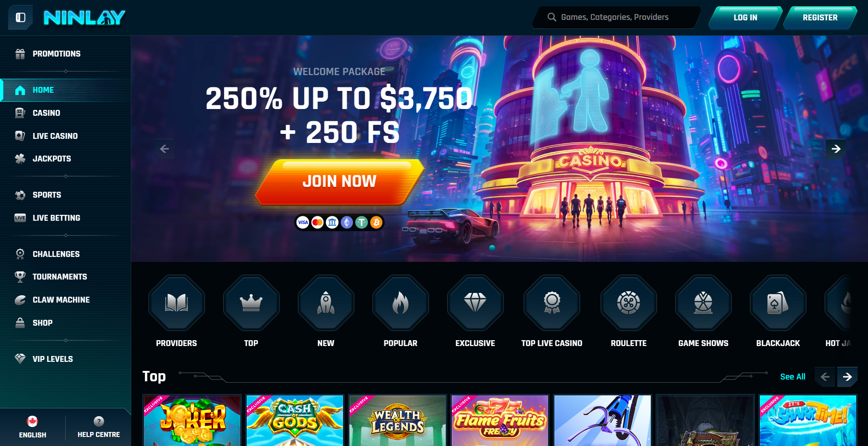Show the first banner slide dot

tap(492, 248)
